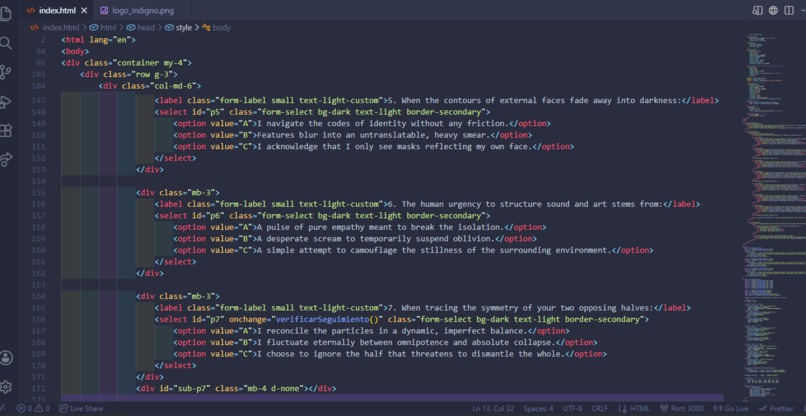Viewport: 806px width, 416px height.
Task: Open Problems via errors and warnings indicator
Action: (33, 408)
